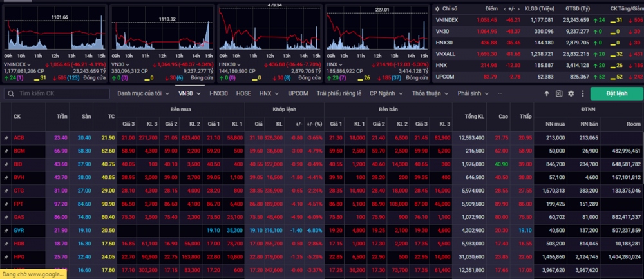Click the scroll-to-top arrow icon

(x=547, y=93)
